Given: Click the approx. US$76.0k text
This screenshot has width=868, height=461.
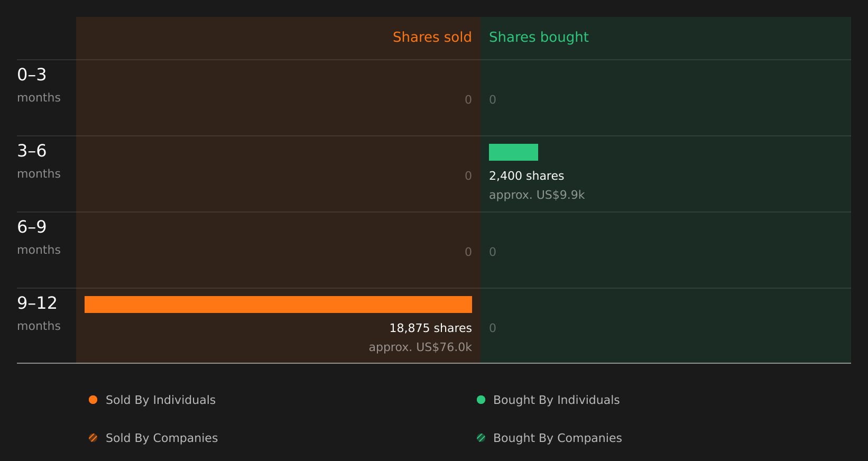Looking at the screenshot, I should pos(420,347).
